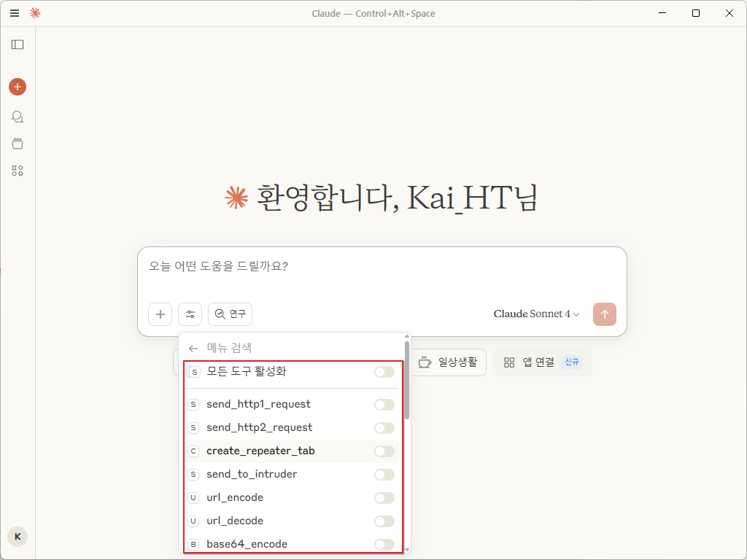Maximize the Claude window
Image resolution: width=747 pixels, height=560 pixels.
[x=695, y=13]
